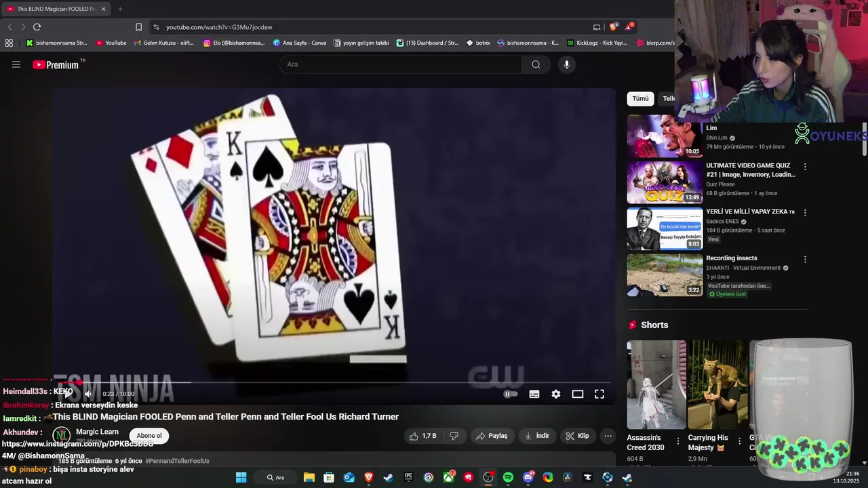Click the address bar URL youtube.com/watch
Image resolution: width=868 pixels, height=488 pixels.
pyautogui.click(x=219, y=27)
